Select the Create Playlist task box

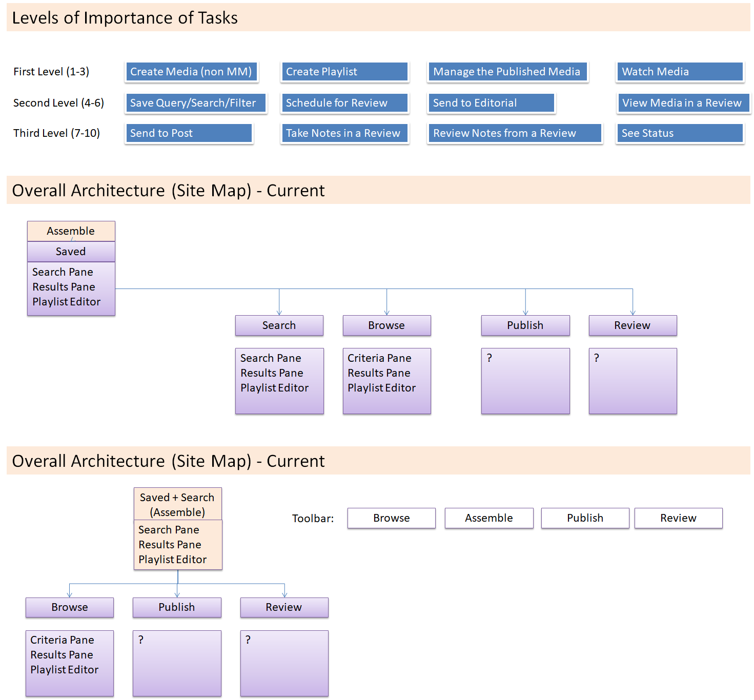pyautogui.click(x=344, y=72)
